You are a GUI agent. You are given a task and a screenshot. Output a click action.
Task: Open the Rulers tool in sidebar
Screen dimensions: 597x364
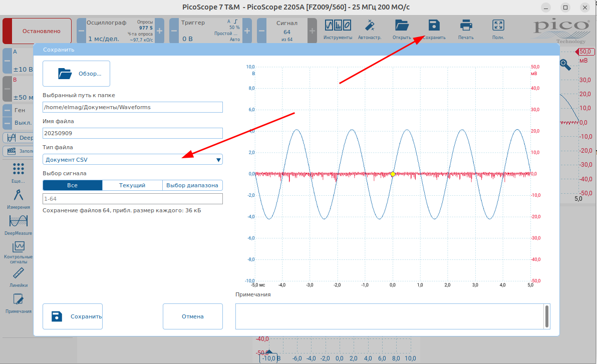pos(19,273)
